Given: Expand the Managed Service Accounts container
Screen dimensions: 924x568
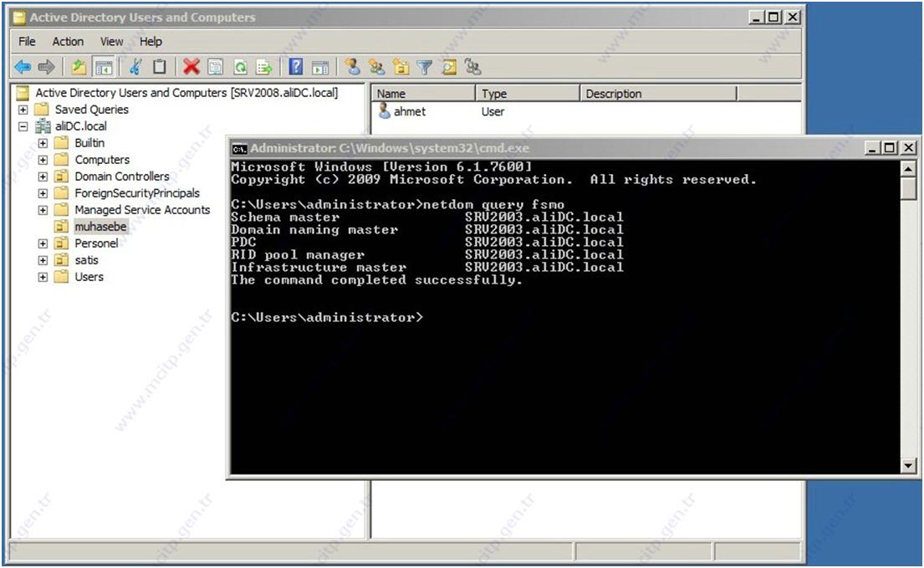Looking at the screenshot, I should point(43,210).
